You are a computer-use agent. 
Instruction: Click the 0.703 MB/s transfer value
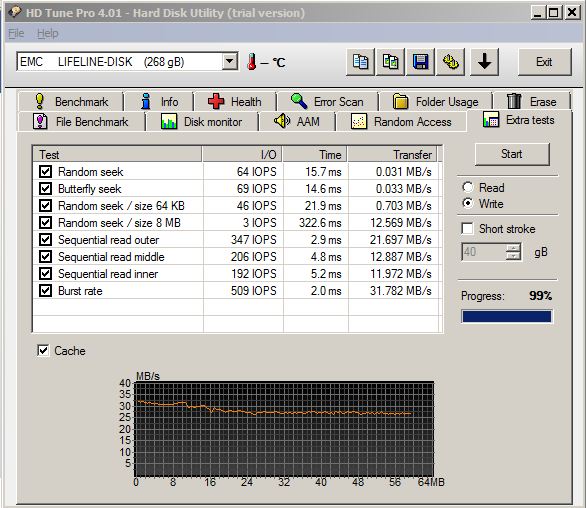tap(404, 206)
